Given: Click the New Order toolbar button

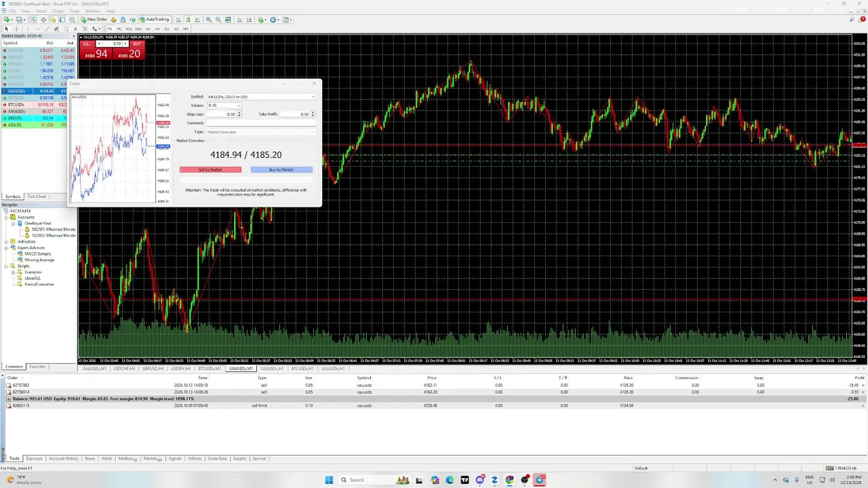Looking at the screenshot, I should 94,20.
